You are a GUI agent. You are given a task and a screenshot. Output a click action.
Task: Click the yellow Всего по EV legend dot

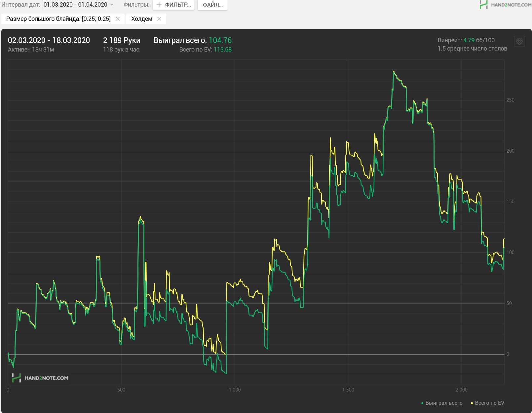click(472, 403)
